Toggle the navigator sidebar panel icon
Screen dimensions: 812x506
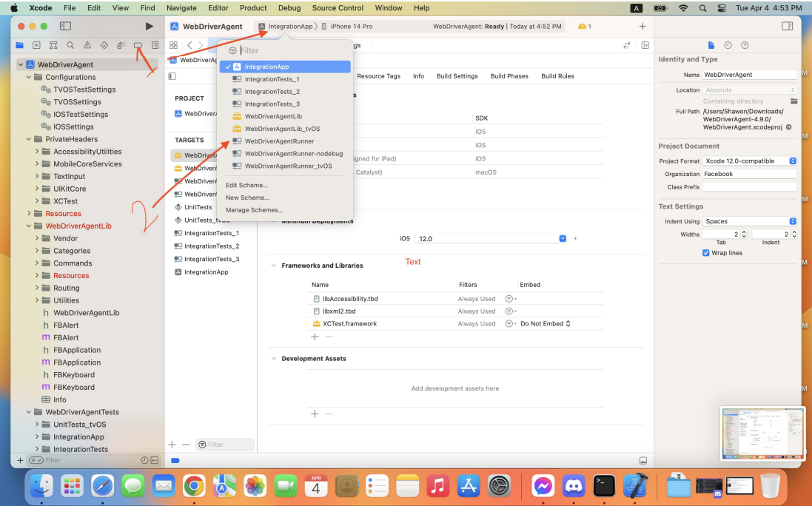coord(65,27)
